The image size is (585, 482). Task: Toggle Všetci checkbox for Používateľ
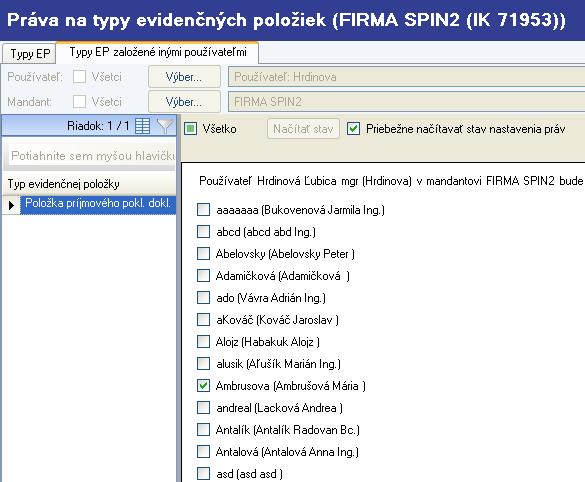point(79,77)
